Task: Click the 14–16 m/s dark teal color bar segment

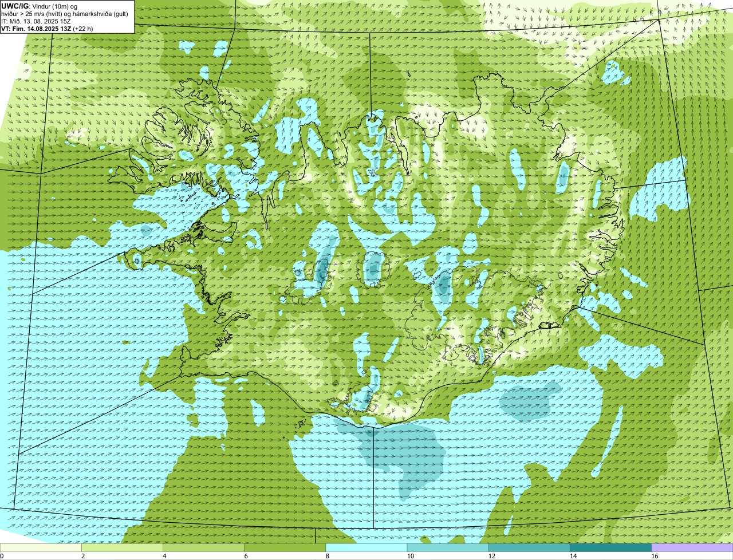Action: 610,548
